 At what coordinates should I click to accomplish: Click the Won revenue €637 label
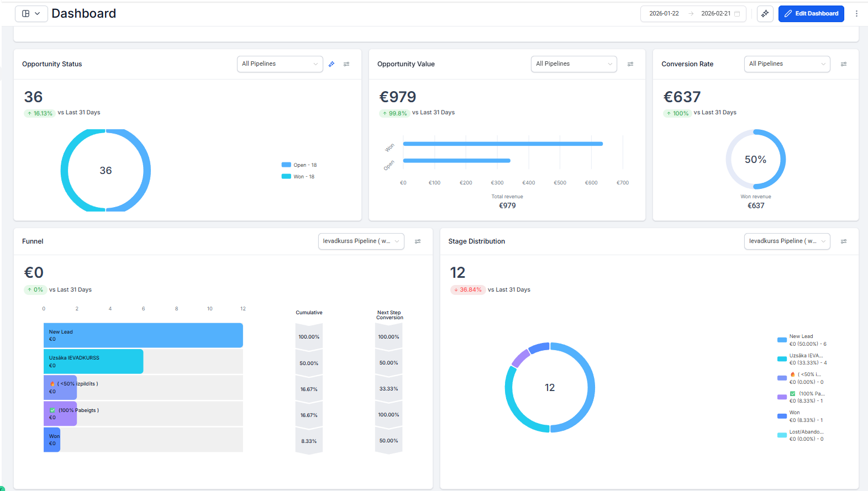(x=756, y=202)
